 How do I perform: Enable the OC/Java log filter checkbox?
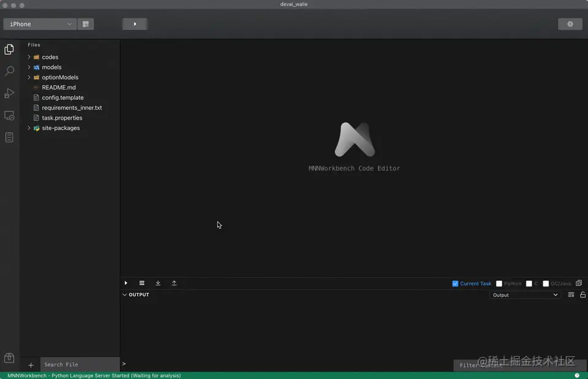[546, 283]
